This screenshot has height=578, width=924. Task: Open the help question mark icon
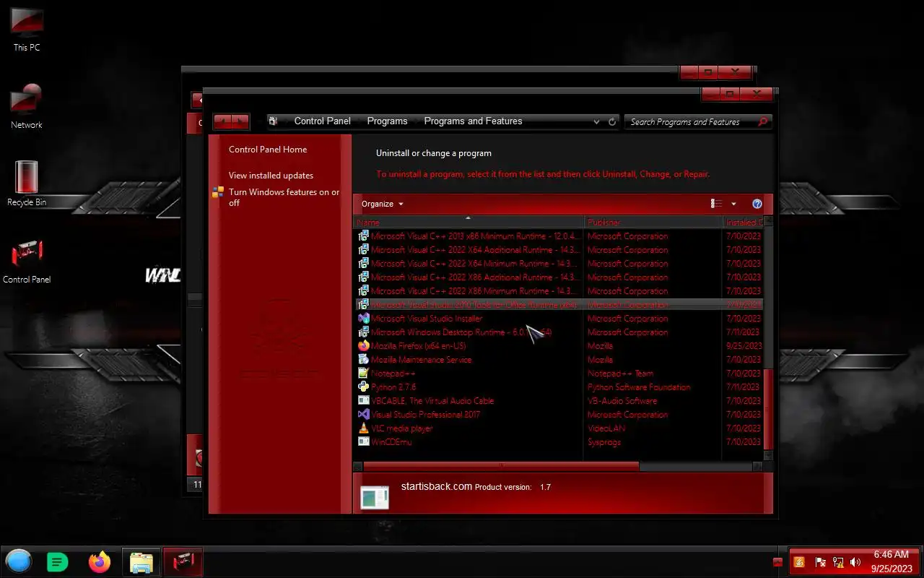coord(757,204)
